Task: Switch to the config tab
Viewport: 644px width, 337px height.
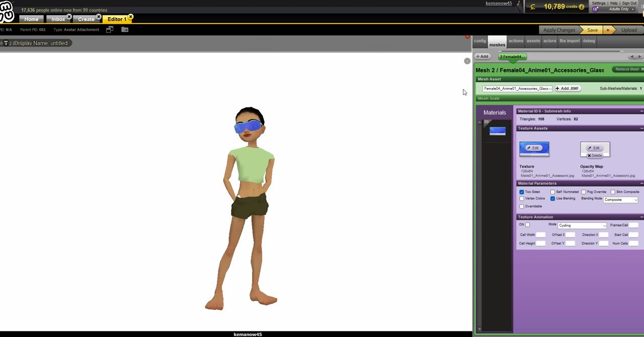Action: tap(480, 41)
